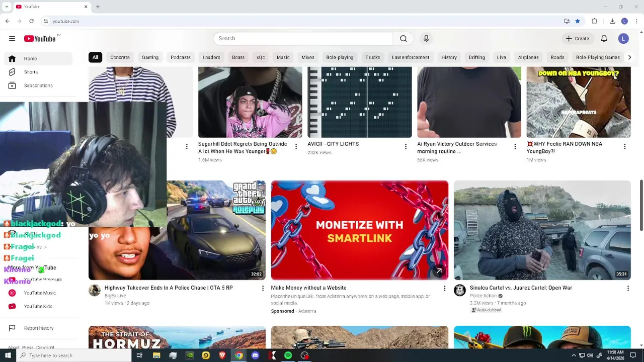The image size is (644, 362).
Task: Start voice search with the microphone
Action: pyautogui.click(x=426, y=39)
